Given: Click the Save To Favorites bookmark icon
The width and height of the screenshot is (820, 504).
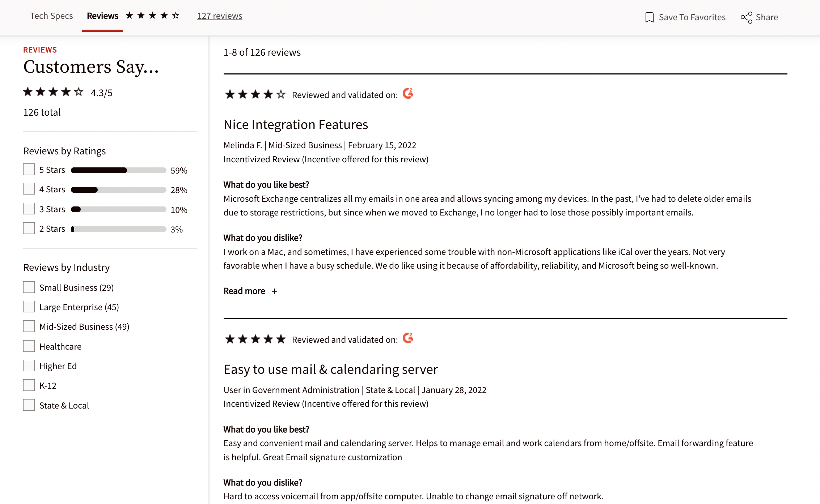Looking at the screenshot, I should pyautogui.click(x=649, y=17).
